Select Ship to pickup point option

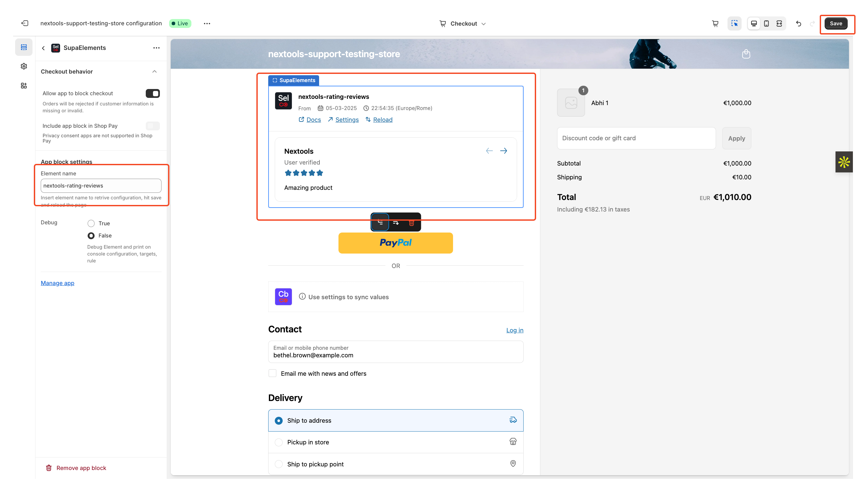pos(396,464)
